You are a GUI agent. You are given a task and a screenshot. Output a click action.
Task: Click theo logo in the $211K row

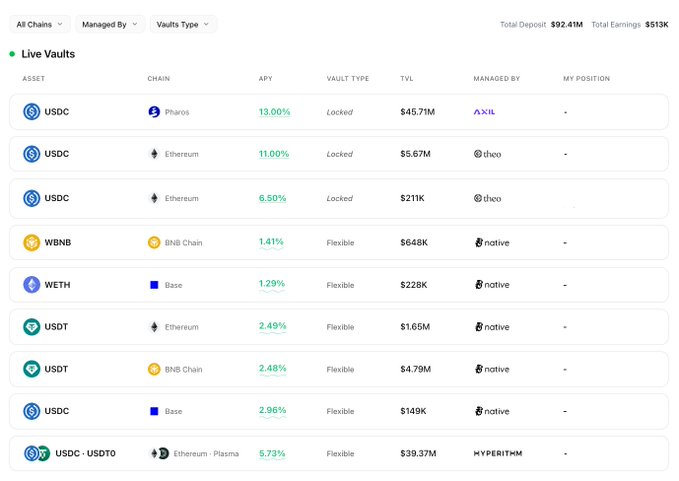point(487,198)
